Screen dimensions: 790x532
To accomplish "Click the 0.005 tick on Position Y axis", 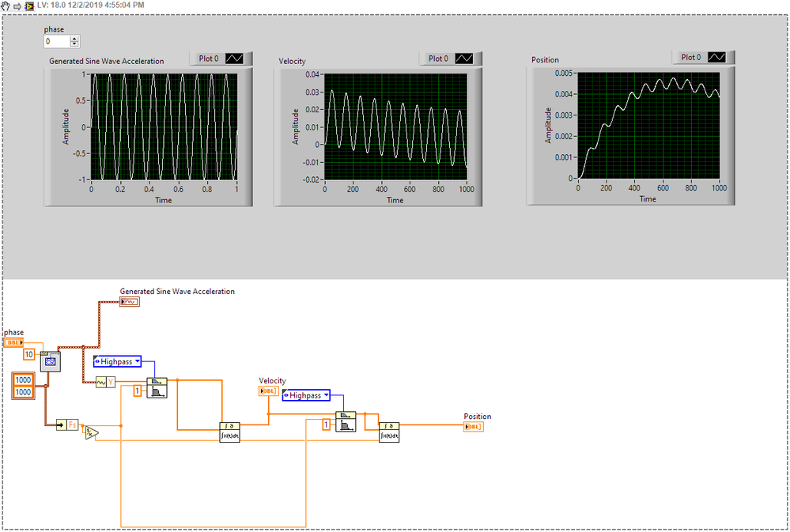I will tap(564, 73).
